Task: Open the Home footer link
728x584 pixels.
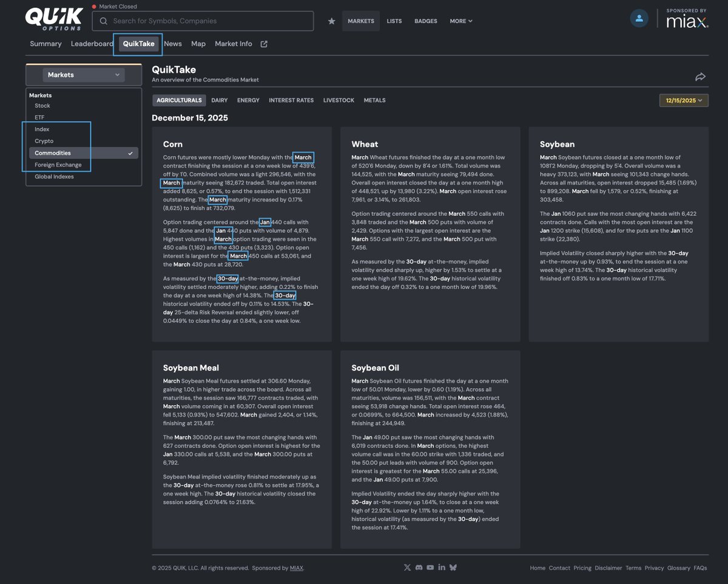Action: [x=538, y=568]
